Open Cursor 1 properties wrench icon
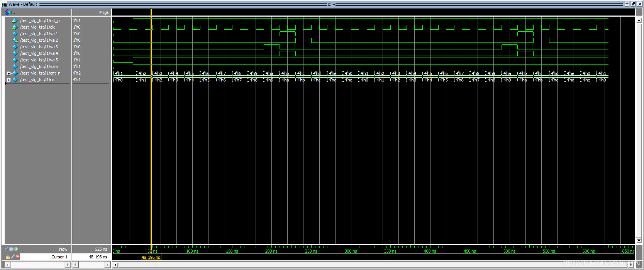The height and width of the screenshot is (270, 644). [13, 256]
